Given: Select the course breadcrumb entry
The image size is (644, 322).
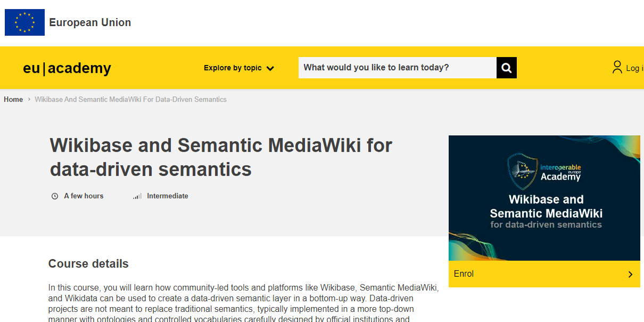Looking at the screenshot, I should point(130,99).
